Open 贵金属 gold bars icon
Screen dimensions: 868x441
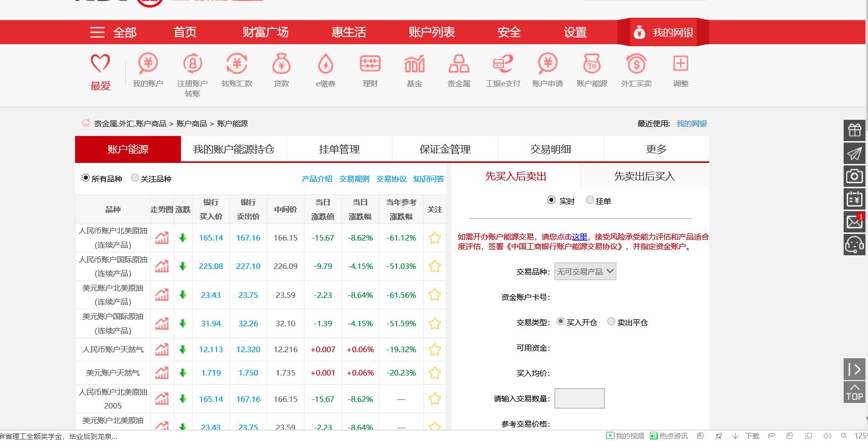tap(459, 64)
